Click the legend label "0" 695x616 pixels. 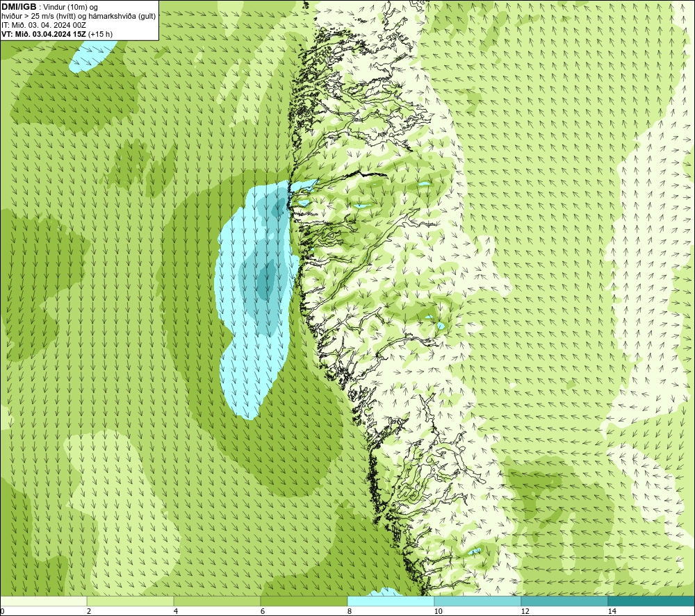[3, 612]
